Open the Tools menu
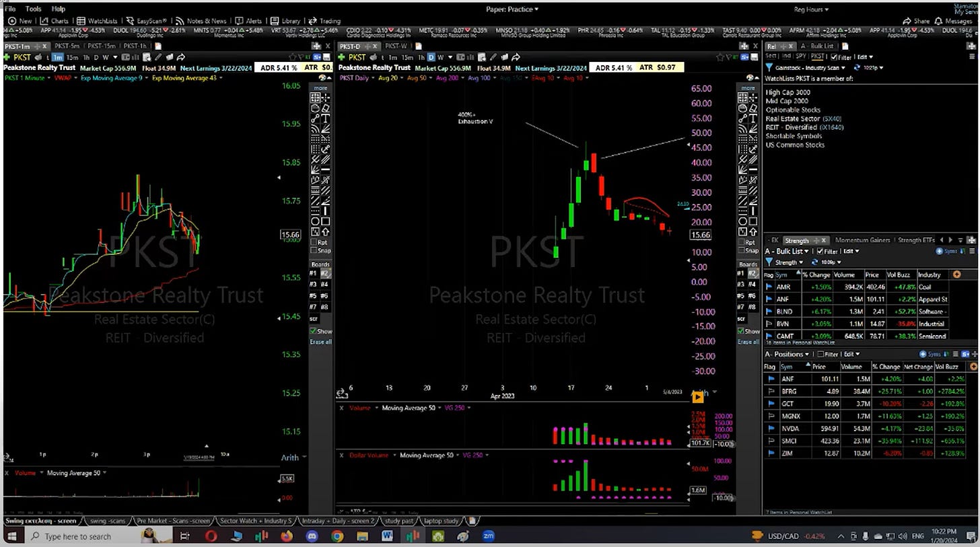Image resolution: width=980 pixels, height=547 pixels. point(33,9)
